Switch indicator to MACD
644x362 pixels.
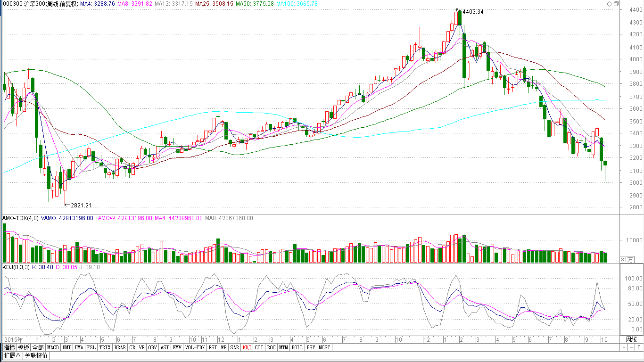click(x=53, y=347)
